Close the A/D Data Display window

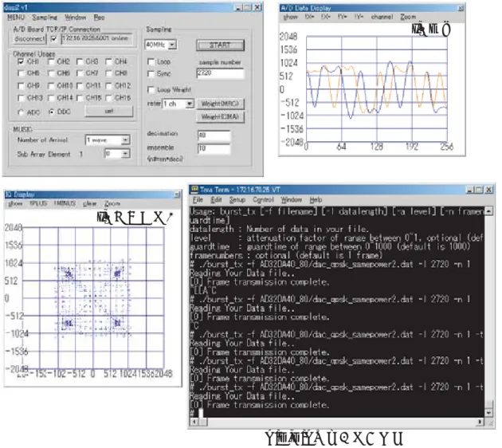click(461, 8)
